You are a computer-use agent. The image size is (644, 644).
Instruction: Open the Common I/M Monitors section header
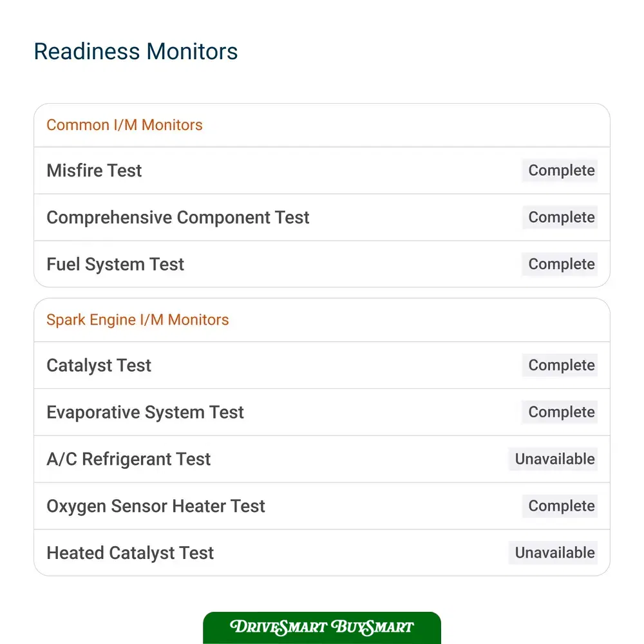(124, 125)
